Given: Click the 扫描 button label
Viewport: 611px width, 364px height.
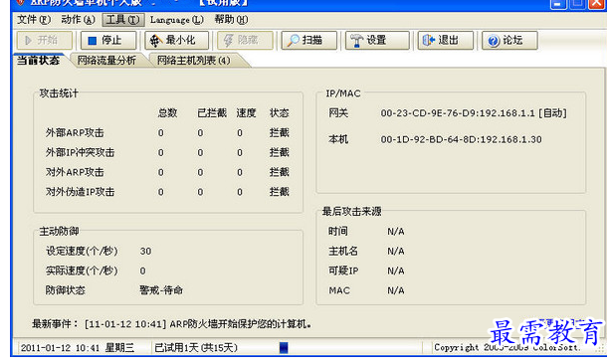Looking at the screenshot, I should (x=312, y=40).
